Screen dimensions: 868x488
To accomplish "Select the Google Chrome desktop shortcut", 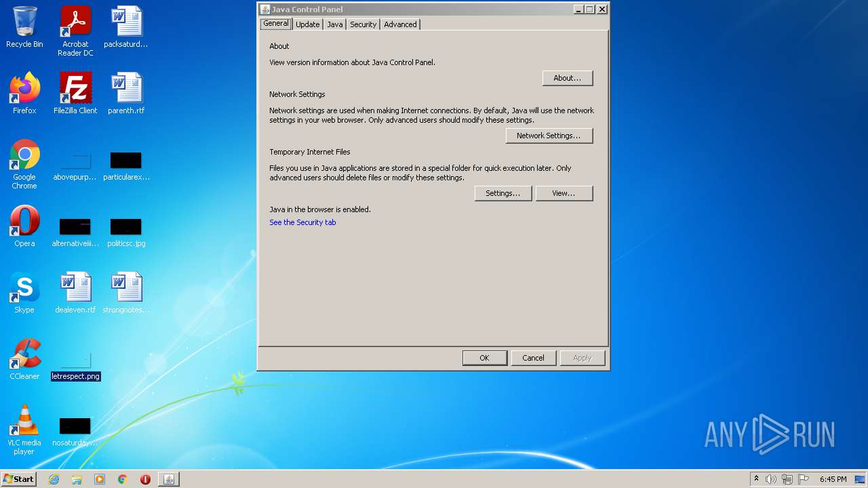I will (24, 164).
